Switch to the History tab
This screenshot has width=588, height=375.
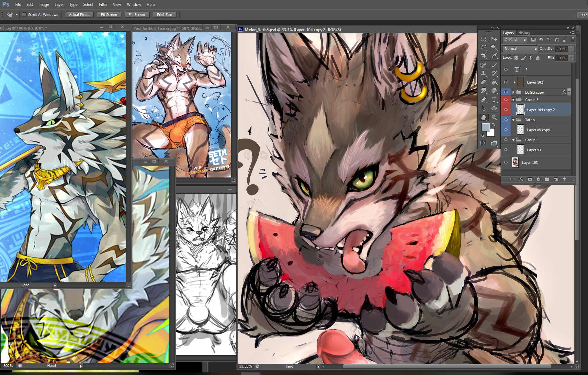[524, 33]
